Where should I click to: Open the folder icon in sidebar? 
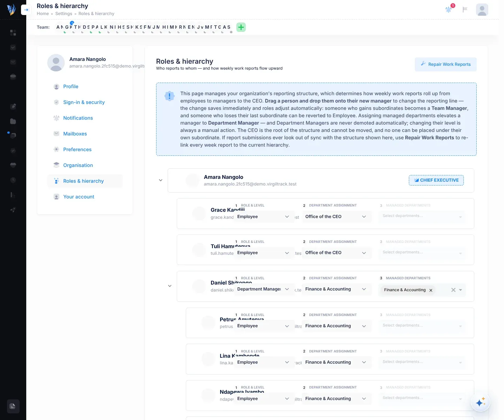[x=13, y=121]
